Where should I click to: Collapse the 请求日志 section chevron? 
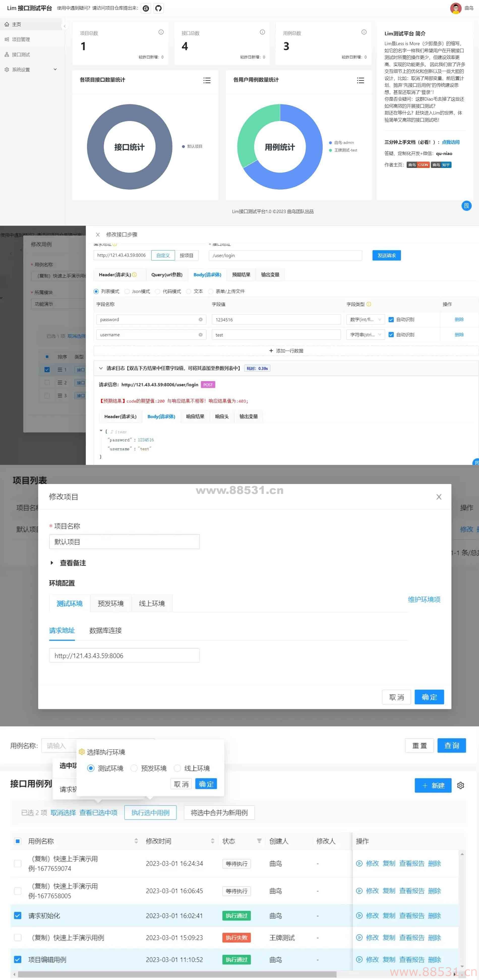pyautogui.click(x=100, y=368)
